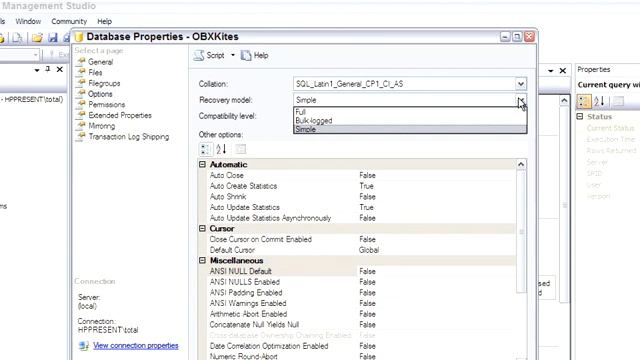Select the Mirroring page icon
The height and width of the screenshot is (360, 640).
81,126
